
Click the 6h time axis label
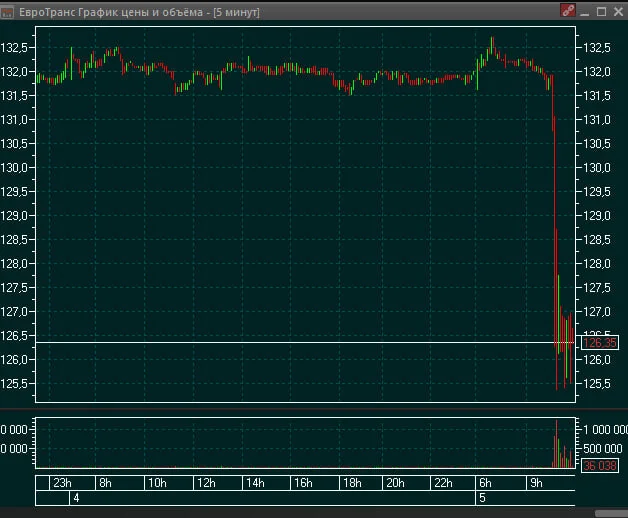click(485, 483)
